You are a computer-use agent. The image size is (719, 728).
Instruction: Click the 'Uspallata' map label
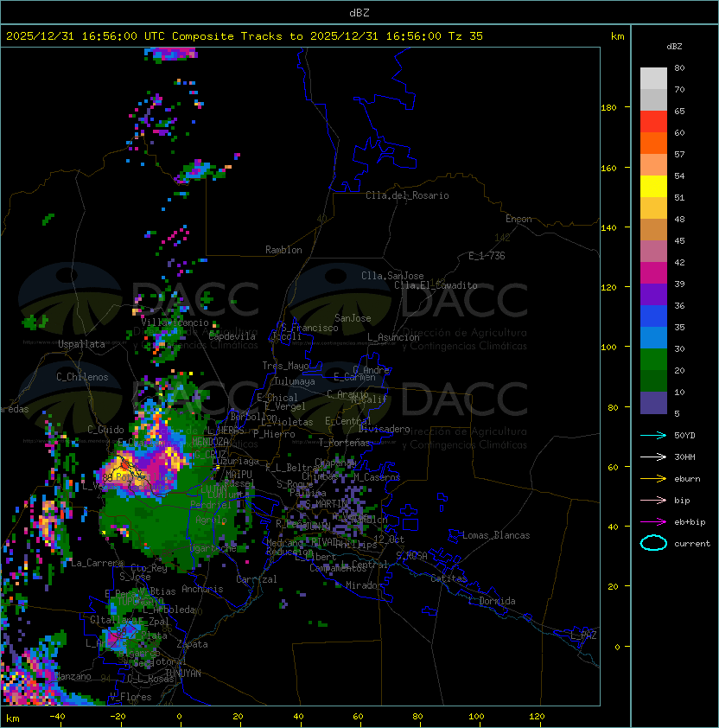81,344
